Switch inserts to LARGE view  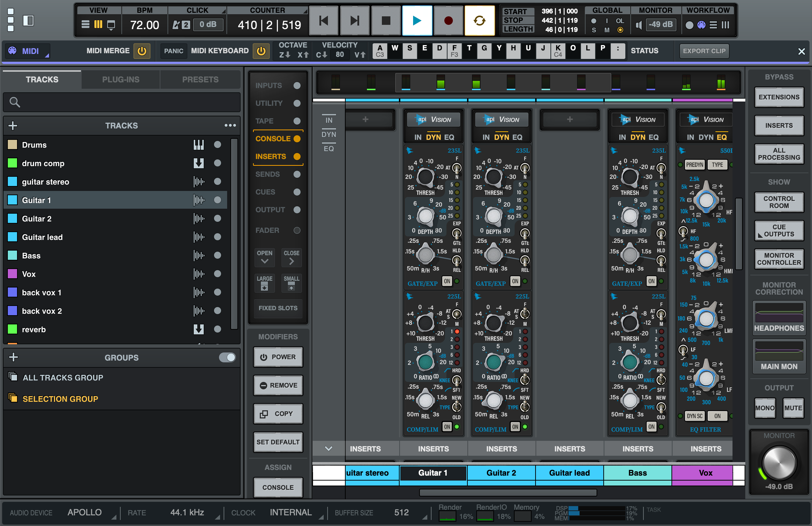264,283
